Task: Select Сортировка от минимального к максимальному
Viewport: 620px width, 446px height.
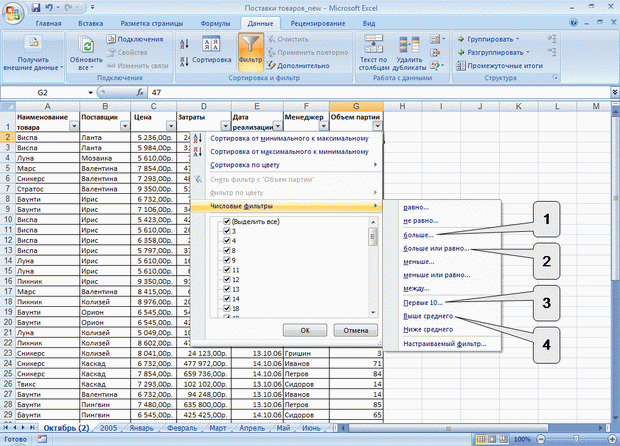Action: coord(289,138)
